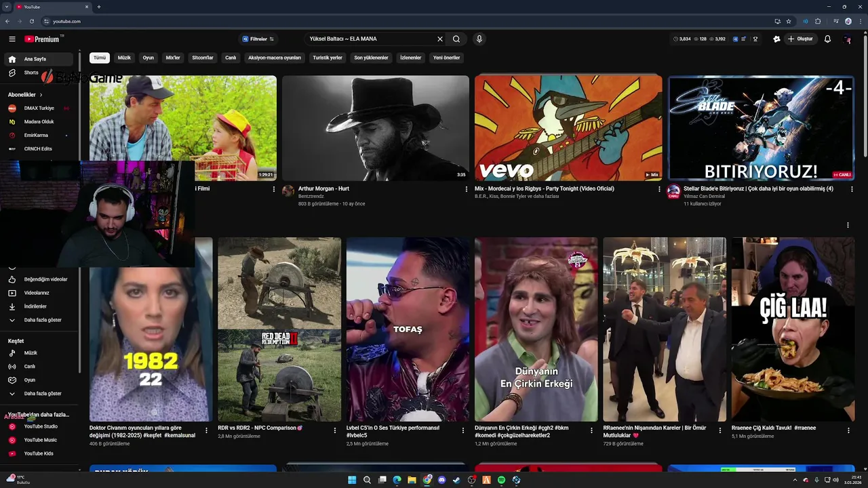Open Stellar Blade live stream thumbnail

[x=761, y=128]
